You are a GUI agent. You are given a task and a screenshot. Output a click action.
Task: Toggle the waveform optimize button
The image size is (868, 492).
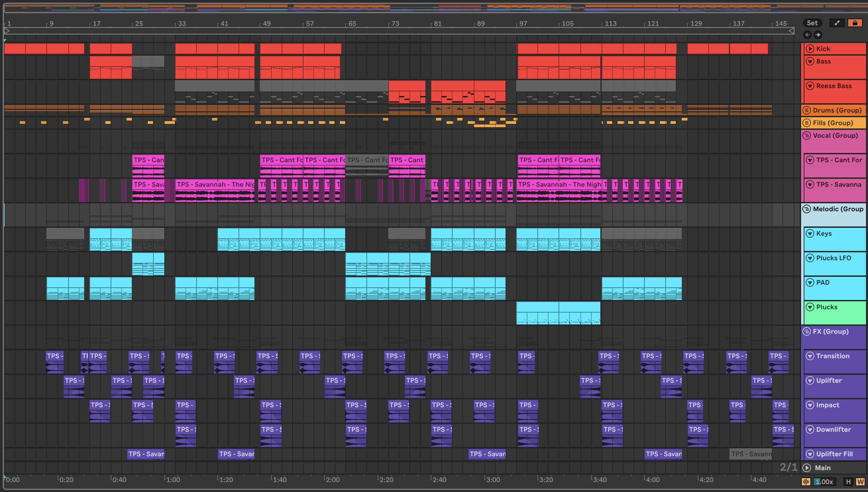pos(806,482)
